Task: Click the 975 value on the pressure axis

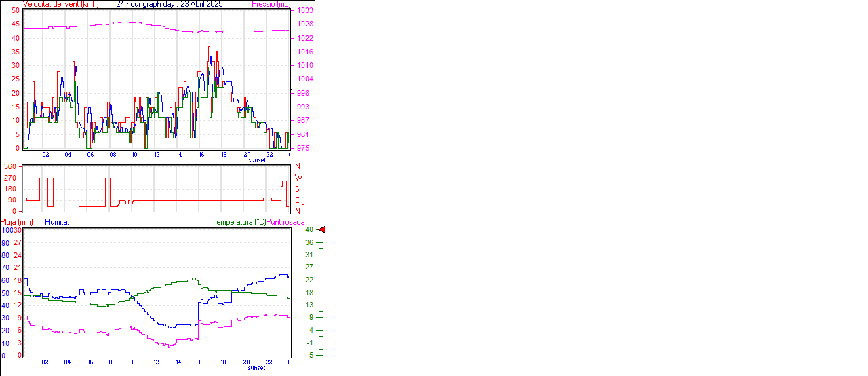Action: [304, 148]
